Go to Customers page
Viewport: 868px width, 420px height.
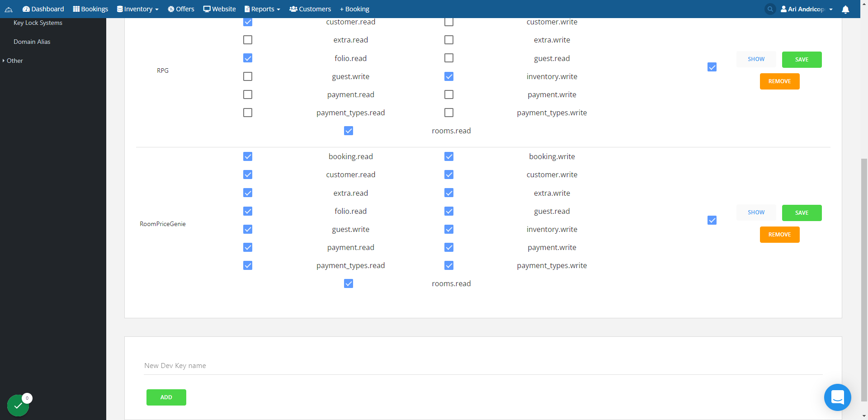tap(310, 9)
